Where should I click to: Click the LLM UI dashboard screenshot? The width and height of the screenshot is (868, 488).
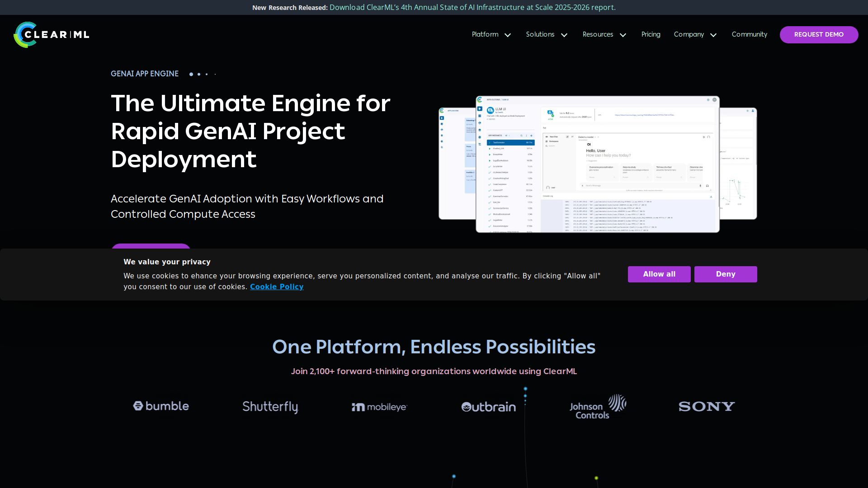(x=597, y=164)
